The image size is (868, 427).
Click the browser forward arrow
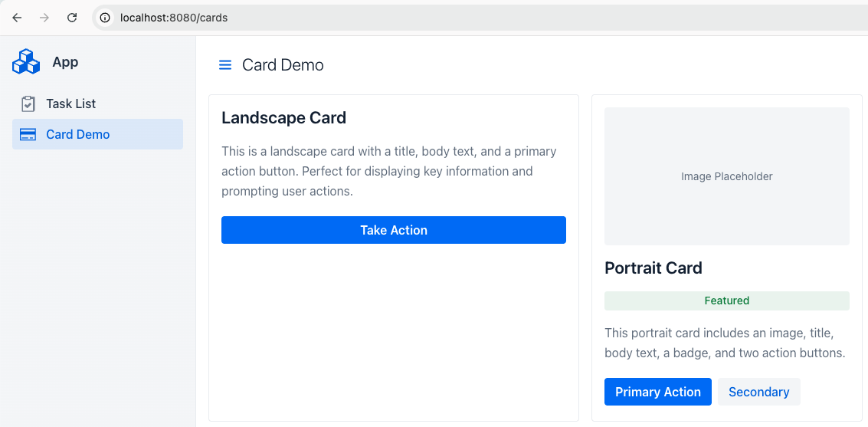click(x=44, y=18)
